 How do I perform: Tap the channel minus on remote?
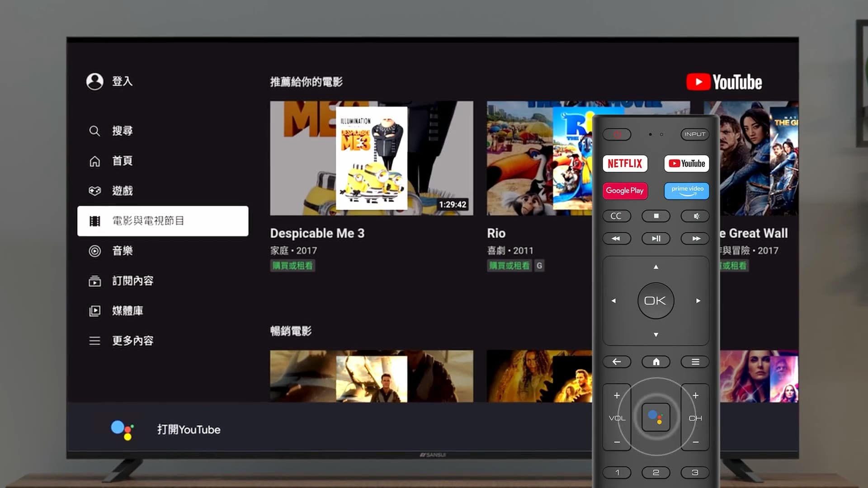click(695, 442)
